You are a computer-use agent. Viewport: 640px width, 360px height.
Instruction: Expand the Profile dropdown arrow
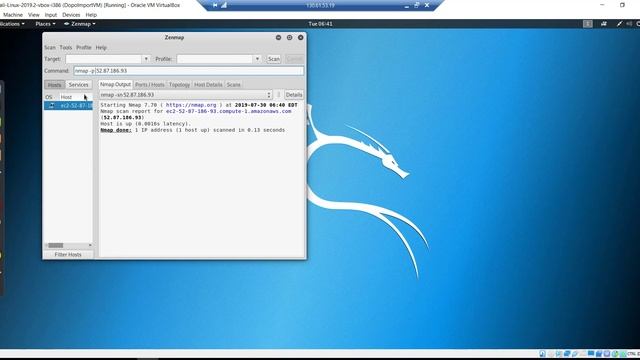(257, 59)
